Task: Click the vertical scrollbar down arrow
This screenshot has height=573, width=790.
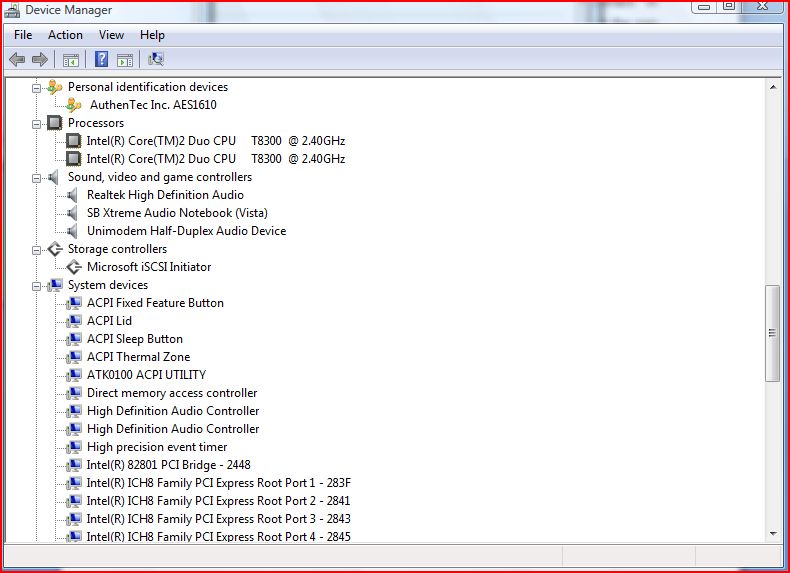Action: 773,534
